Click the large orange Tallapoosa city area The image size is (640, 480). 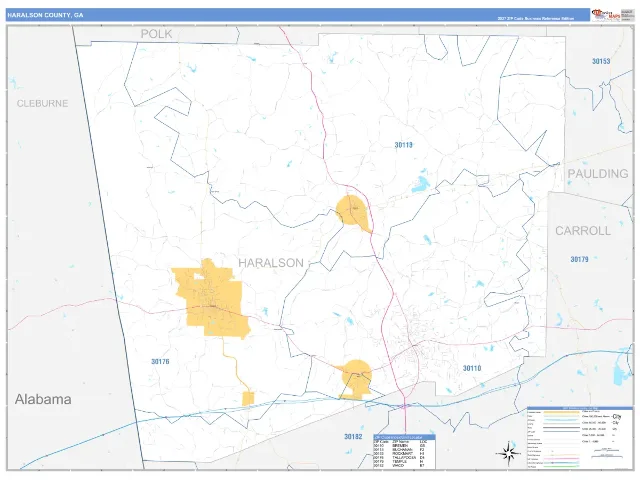tap(212, 300)
